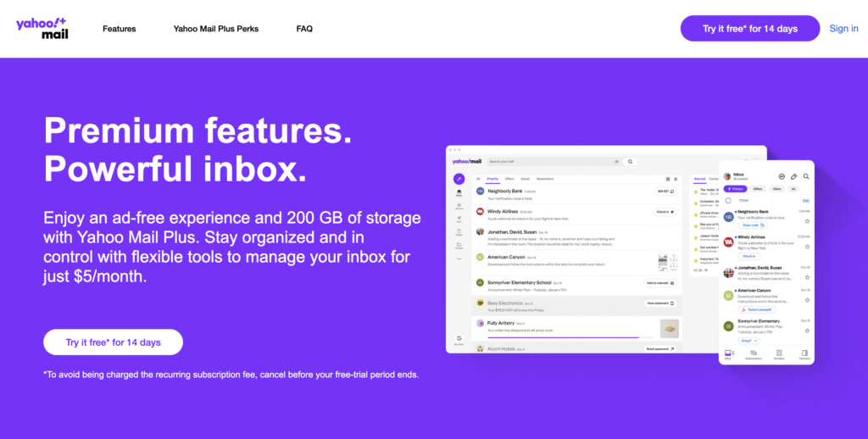Screen dimensions: 868x439
Task: Click the circular icon left of mobile compose pencil
Action: click(782, 176)
